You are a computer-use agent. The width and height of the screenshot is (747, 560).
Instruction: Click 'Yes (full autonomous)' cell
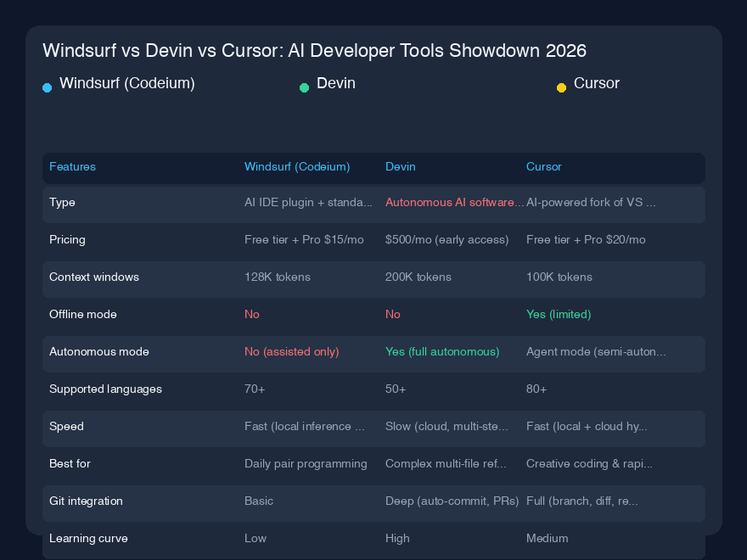(x=442, y=352)
